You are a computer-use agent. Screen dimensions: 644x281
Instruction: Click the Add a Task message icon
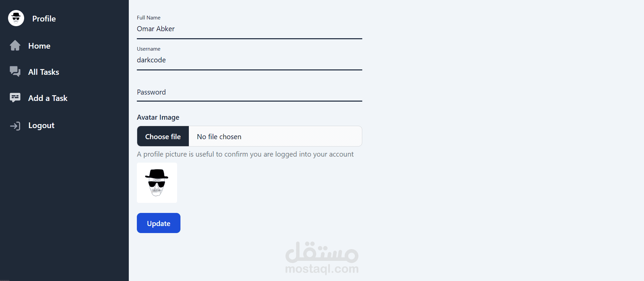point(15,98)
